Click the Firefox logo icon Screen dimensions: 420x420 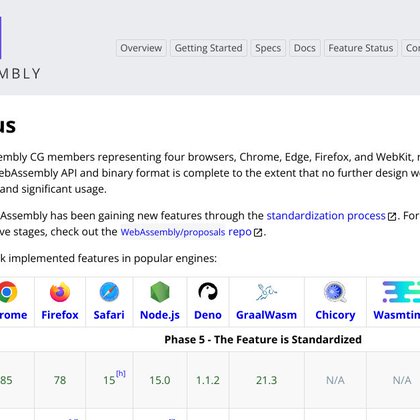pos(60,292)
